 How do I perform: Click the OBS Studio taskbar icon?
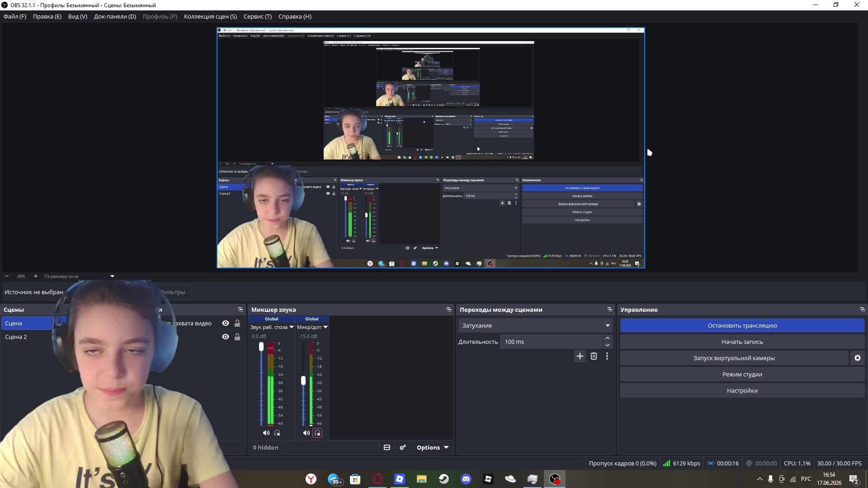[x=555, y=479]
